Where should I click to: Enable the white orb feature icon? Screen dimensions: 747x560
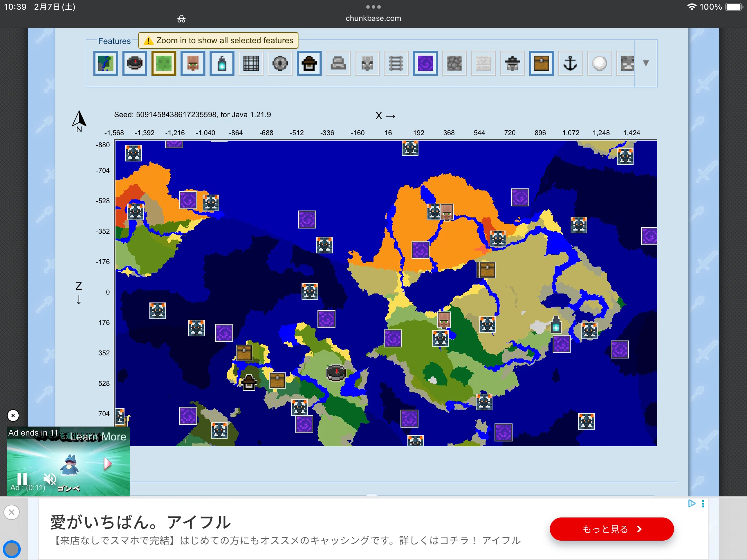click(600, 63)
